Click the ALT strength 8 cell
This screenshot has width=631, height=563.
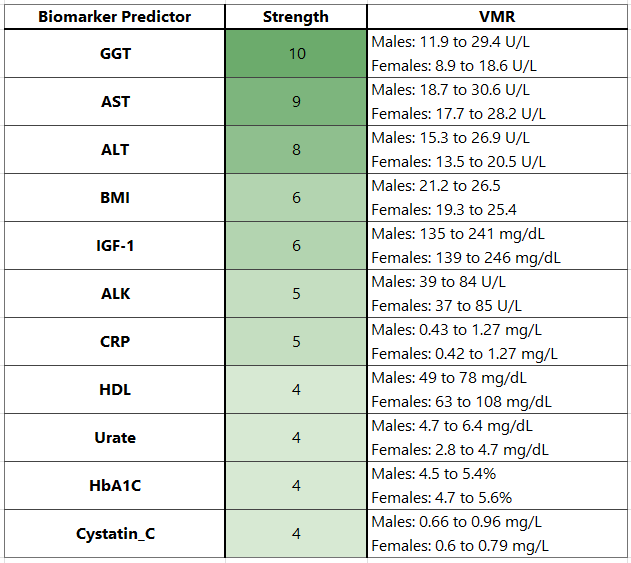[296, 150]
